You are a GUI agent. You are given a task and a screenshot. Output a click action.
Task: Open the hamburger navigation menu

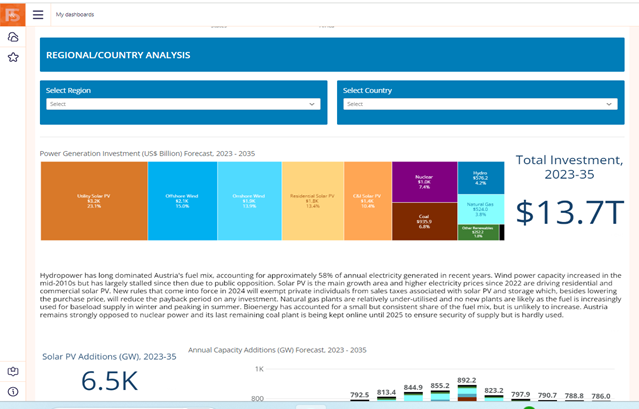[38, 15]
